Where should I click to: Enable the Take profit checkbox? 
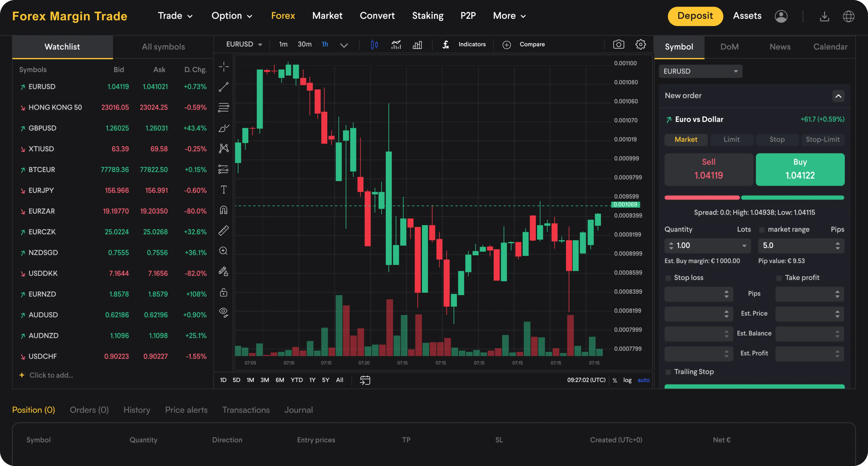(x=779, y=278)
